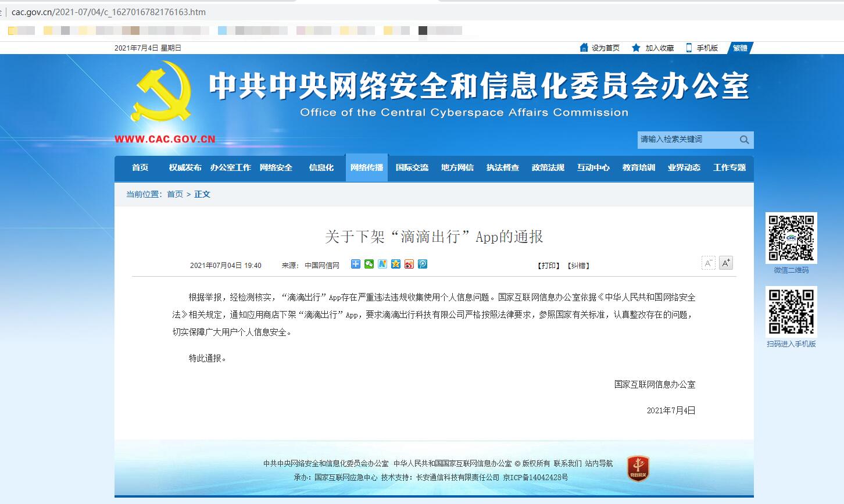
Task: Click the blue plus share icon
Action: (x=356, y=264)
